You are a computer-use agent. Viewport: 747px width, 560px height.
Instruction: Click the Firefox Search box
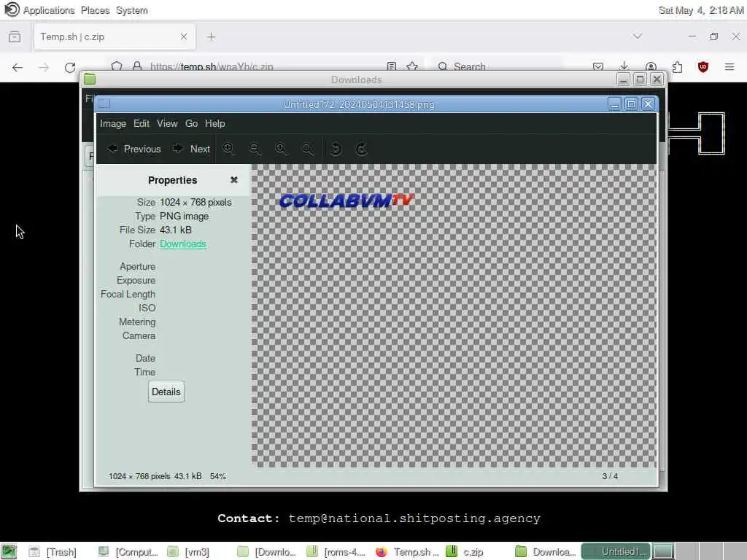498,66
